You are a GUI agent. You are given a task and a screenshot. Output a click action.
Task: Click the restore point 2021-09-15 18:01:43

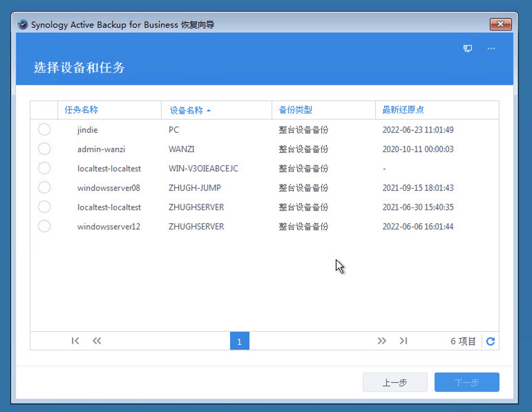pyautogui.click(x=418, y=188)
